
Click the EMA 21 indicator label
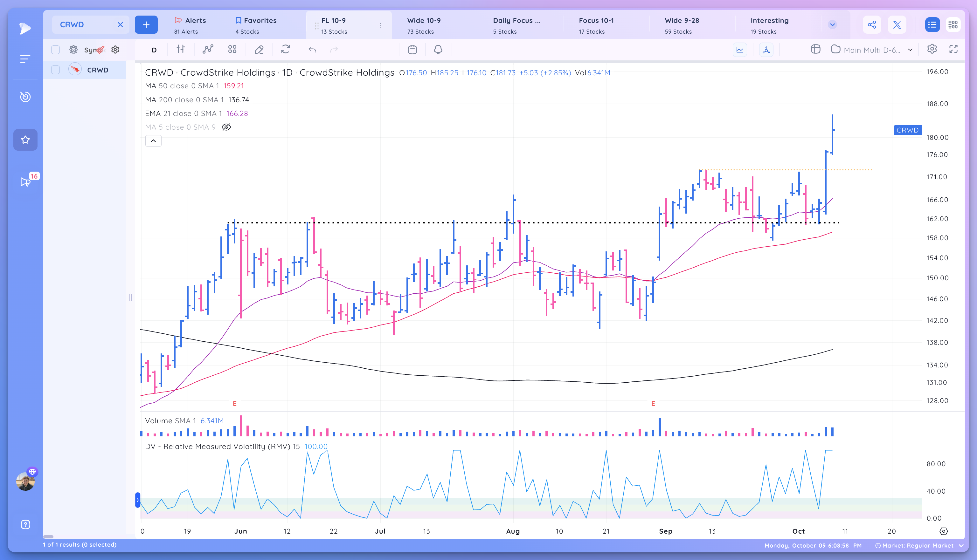pos(196,113)
